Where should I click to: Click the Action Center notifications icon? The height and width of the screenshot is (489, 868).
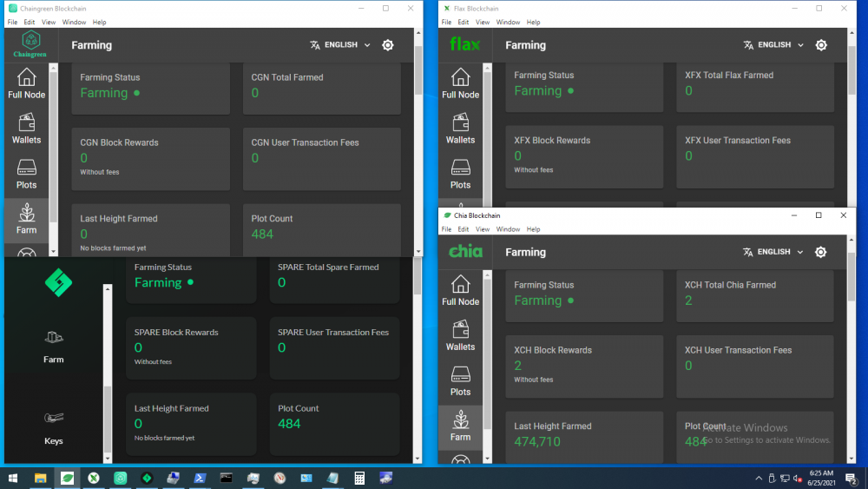tap(852, 479)
